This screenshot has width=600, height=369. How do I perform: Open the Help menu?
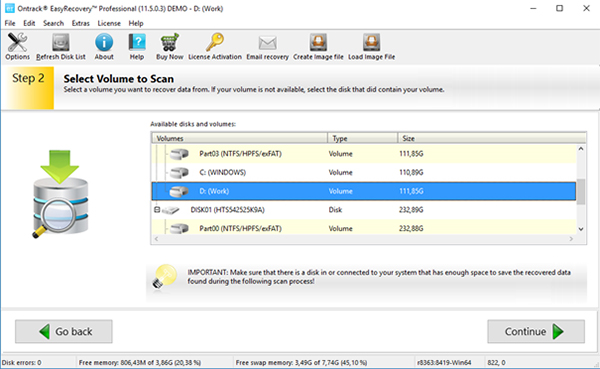136,23
